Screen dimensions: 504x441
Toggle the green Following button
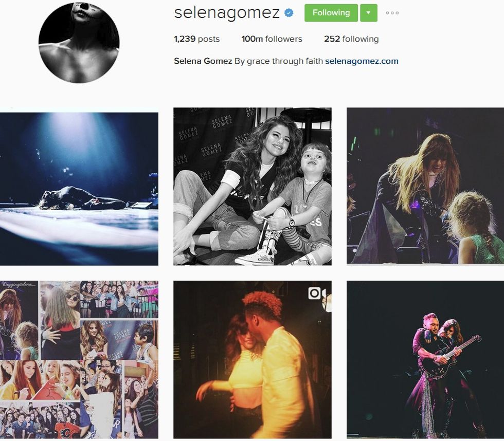[331, 13]
